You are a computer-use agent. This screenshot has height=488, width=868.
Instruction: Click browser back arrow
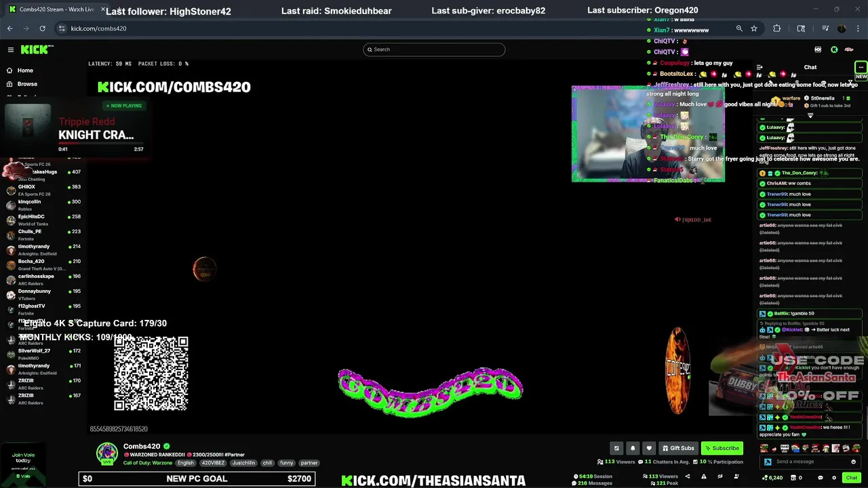point(9,28)
